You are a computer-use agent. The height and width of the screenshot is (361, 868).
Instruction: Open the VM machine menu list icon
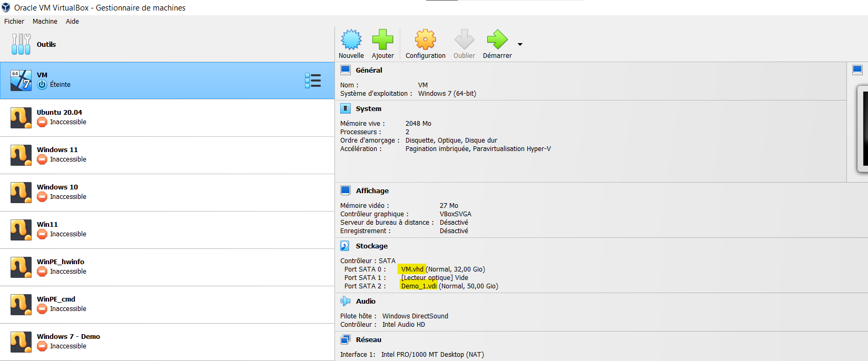pos(313,81)
